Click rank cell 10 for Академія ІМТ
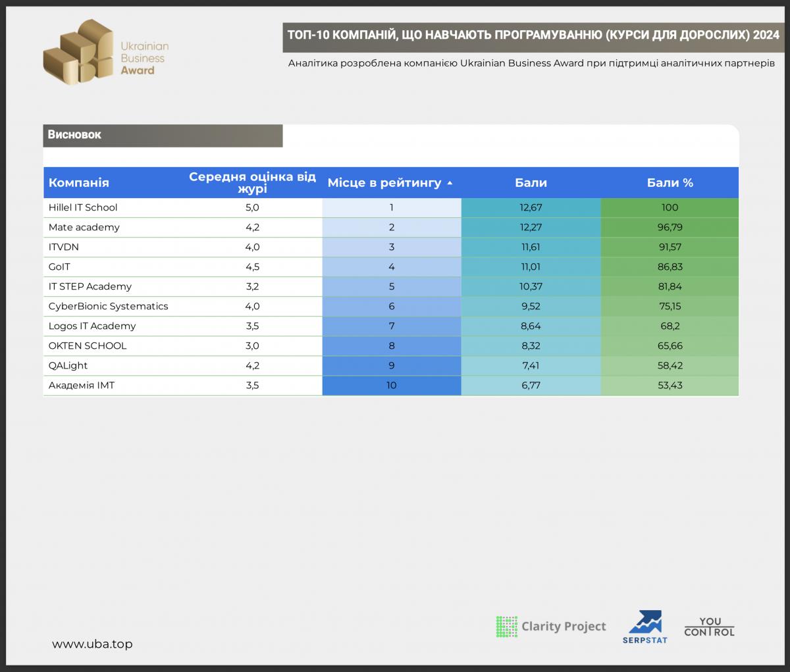 (392, 385)
